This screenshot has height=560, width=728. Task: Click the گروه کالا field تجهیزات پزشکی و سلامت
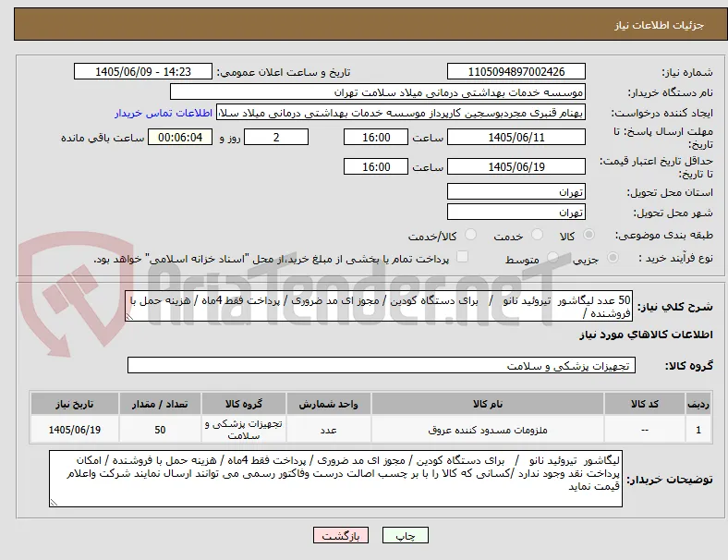382,365
